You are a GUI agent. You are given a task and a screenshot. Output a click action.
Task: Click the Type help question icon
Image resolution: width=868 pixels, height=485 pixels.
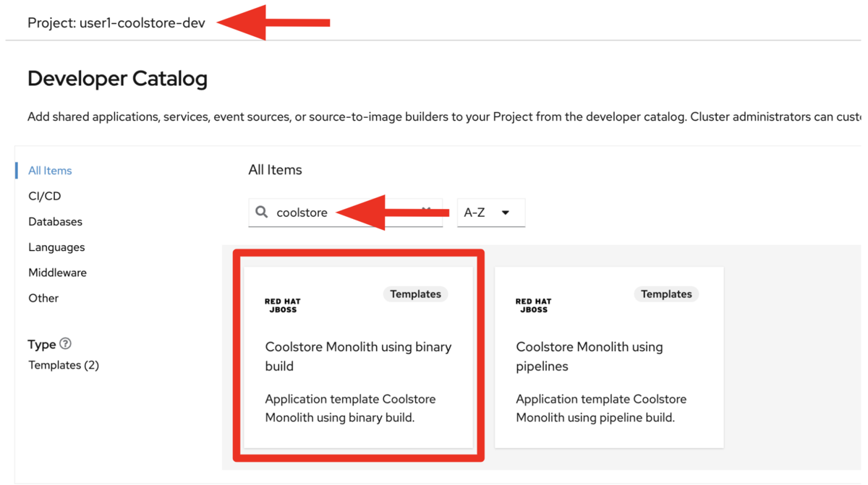tap(66, 344)
